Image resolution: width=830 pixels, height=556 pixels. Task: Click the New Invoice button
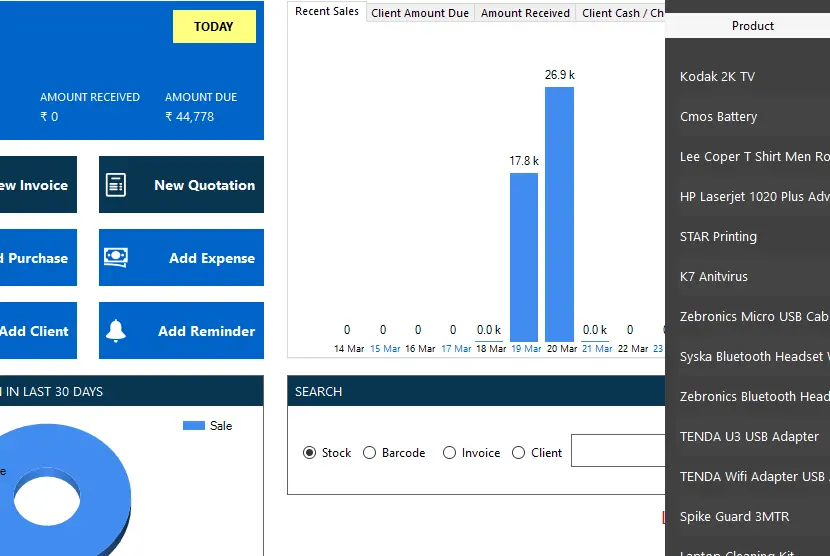(36, 185)
